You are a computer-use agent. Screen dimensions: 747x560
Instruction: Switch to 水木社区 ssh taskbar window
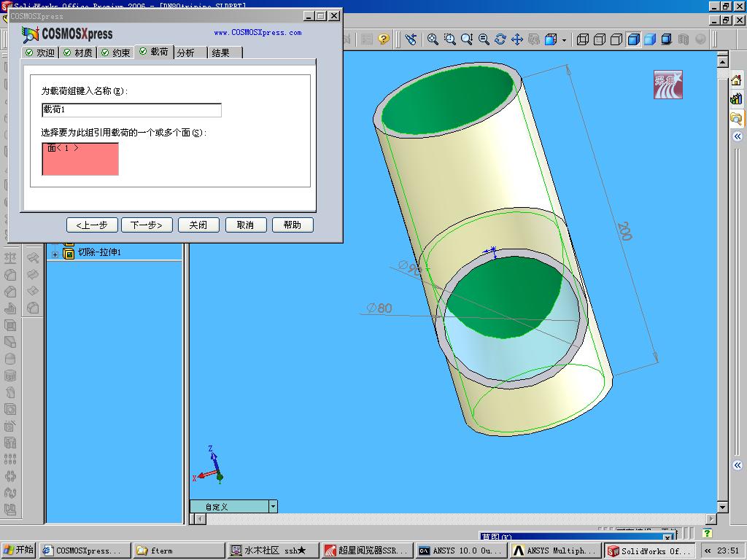[x=273, y=551]
